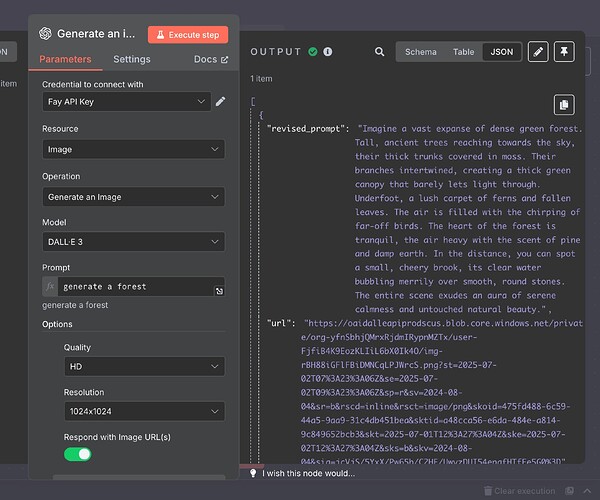This screenshot has width=600, height=500.
Task: Click the generate a forest preview text
Action: [x=75, y=305]
